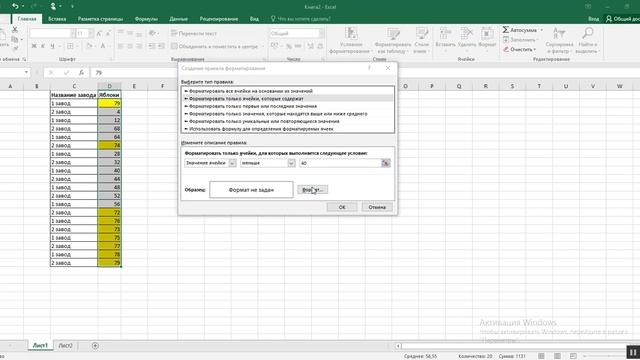The width and height of the screenshot is (640, 360).
Task: Open the 'Значение ячейки' dropdown
Action: click(232, 163)
